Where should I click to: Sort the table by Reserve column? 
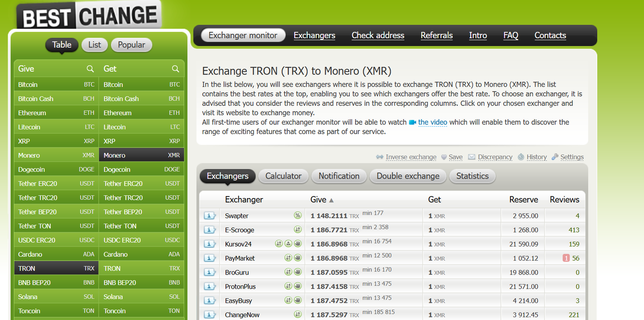pos(523,200)
